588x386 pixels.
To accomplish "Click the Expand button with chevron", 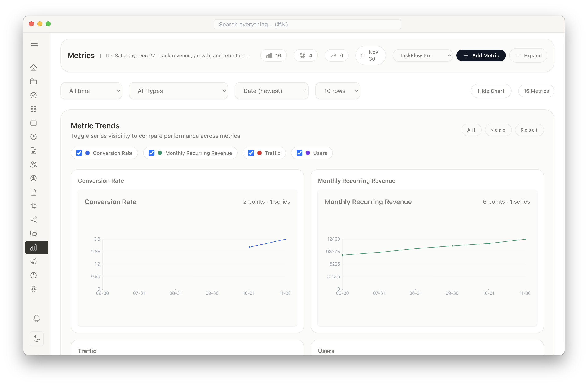I will pyautogui.click(x=528, y=55).
